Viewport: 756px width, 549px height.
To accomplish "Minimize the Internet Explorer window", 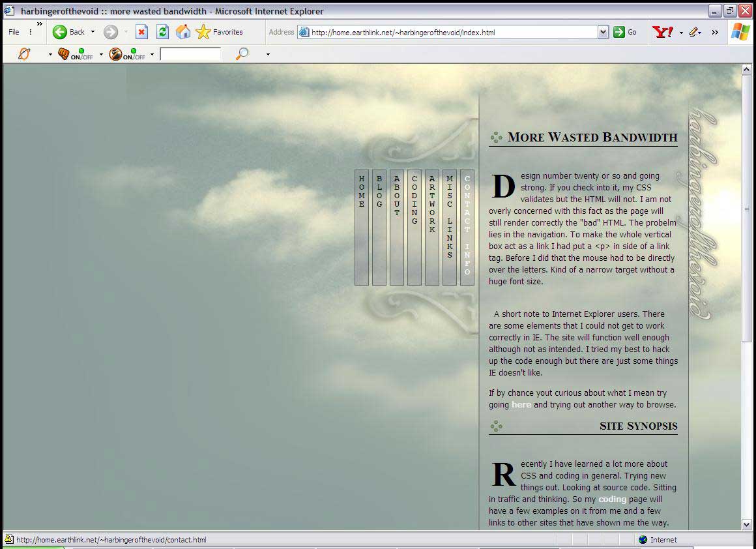I will [714, 10].
